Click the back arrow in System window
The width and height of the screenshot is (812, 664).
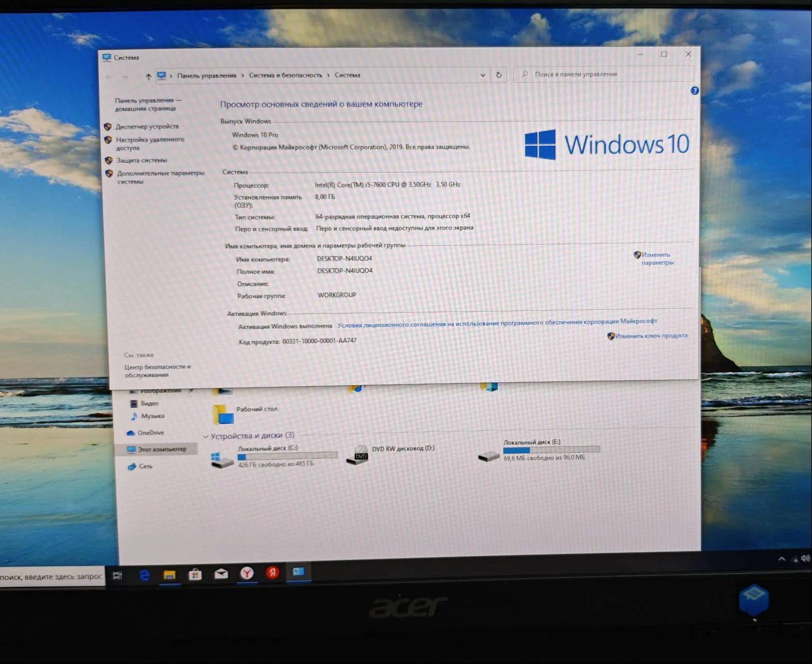[x=109, y=77]
